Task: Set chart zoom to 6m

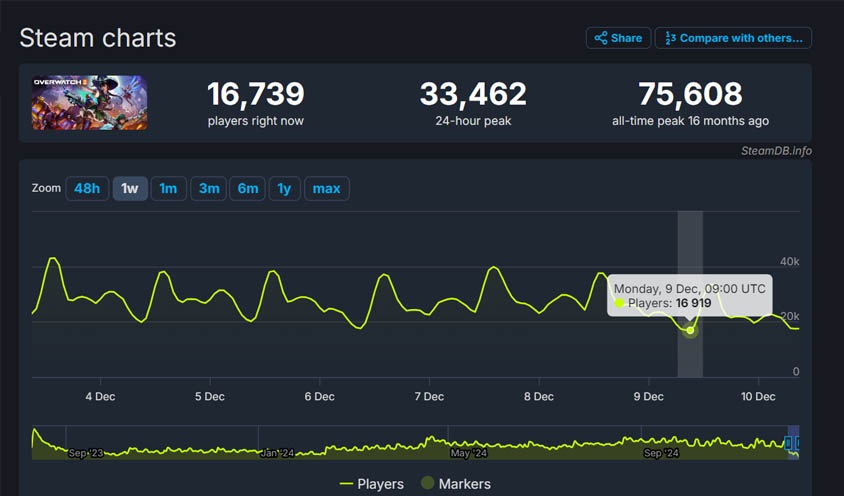Action: pos(248,188)
